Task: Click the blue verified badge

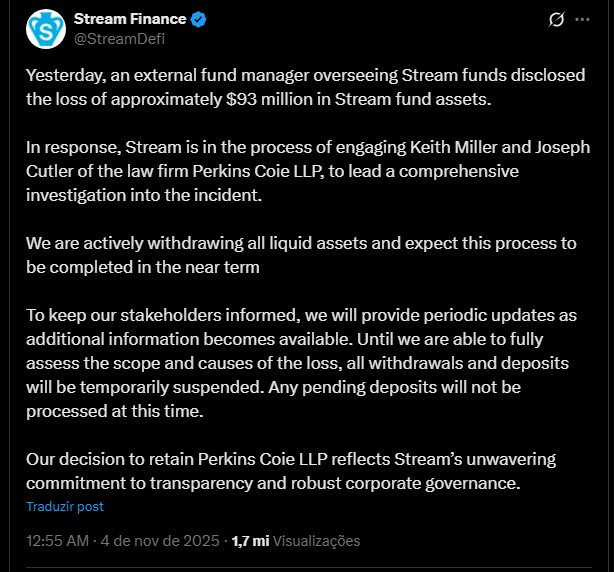Action: pos(199,20)
